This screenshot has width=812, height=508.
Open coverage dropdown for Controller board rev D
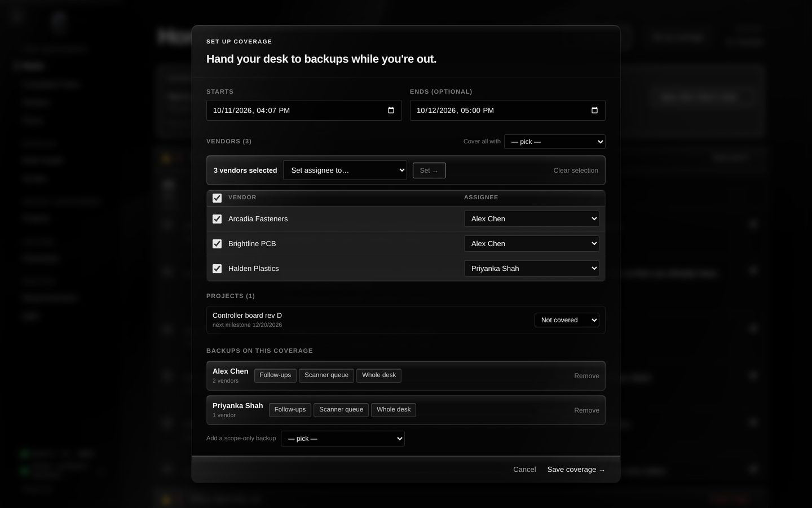567,320
